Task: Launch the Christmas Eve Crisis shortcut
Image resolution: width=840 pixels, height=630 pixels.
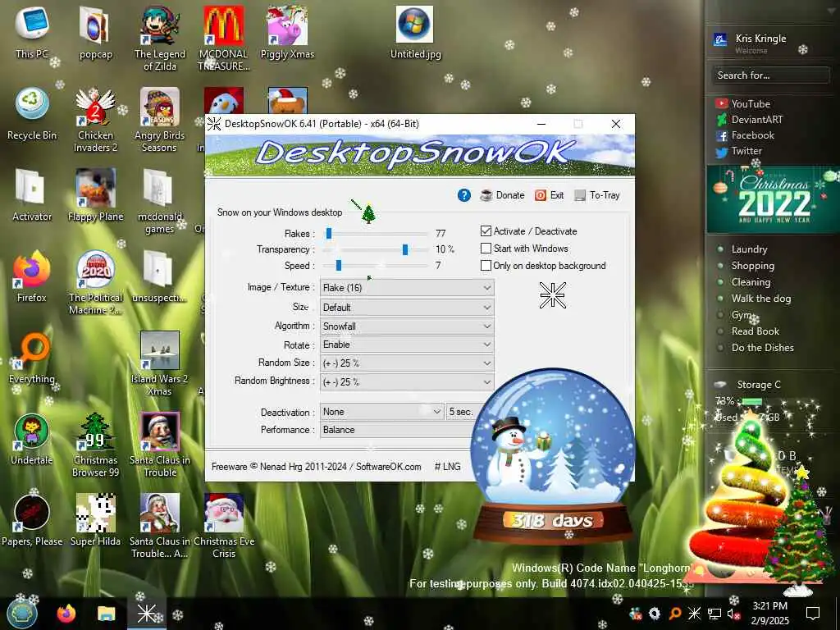Action: 224,527
